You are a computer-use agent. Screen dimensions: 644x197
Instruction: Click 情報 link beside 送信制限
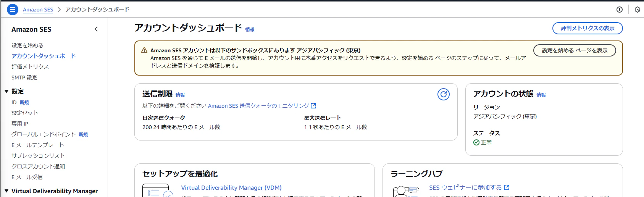click(x=180, y=95)
